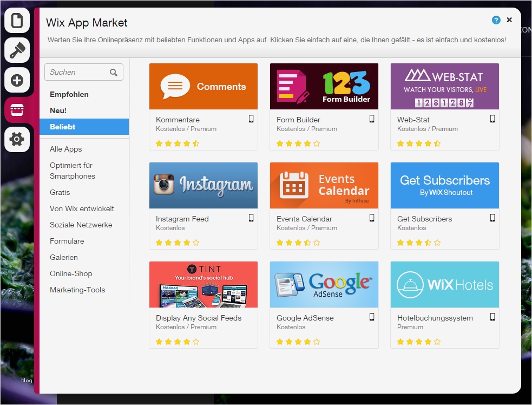
Task: Select the Pages icon at the top left
Action: [x=17, y=20]
